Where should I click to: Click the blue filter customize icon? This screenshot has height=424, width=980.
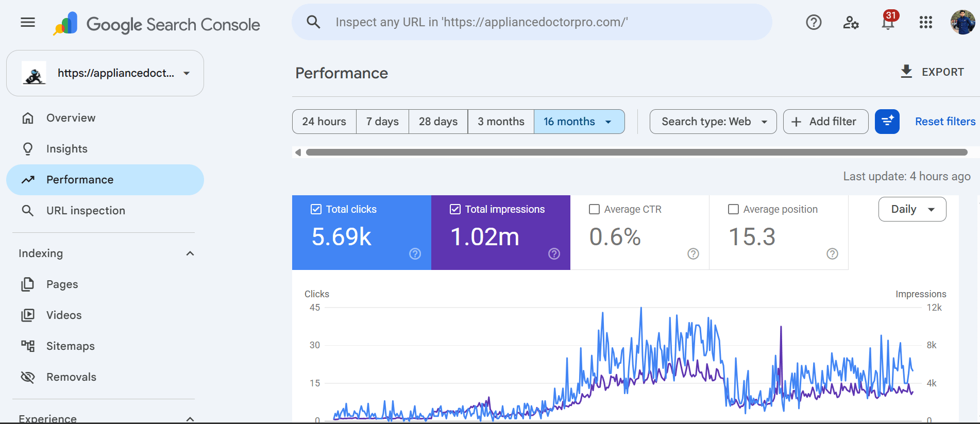[887, 122]
